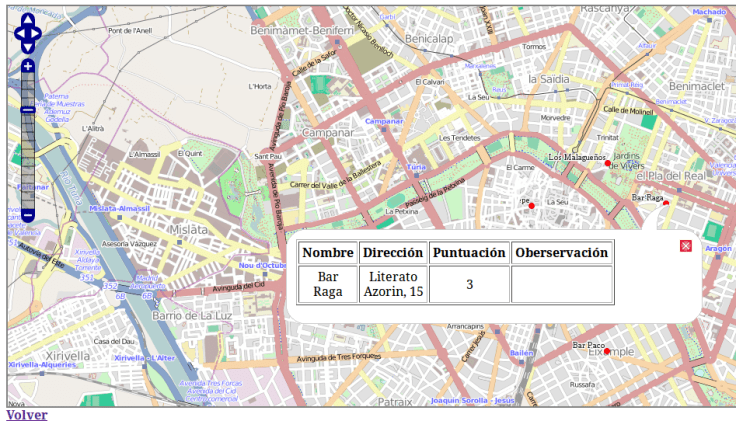The image size is (736, 428).
Task: Click the Nombre column header
Action: [x=328, y=253]
